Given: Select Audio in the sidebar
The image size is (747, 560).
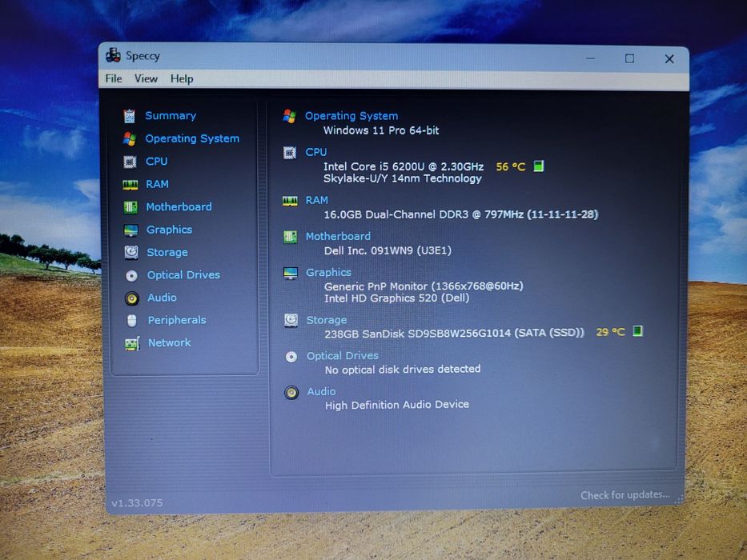Looking at the screenshot, I should pos(162,298).
